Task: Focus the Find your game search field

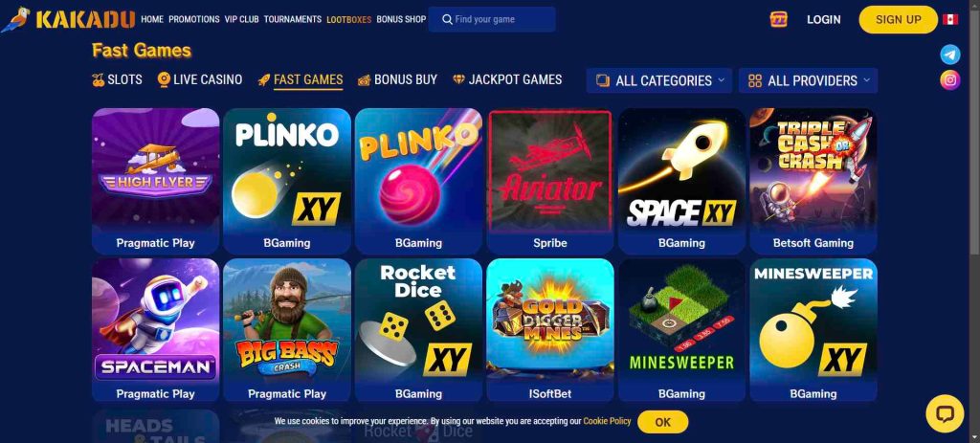Action: pyautogui.click(x=492, y=19)
